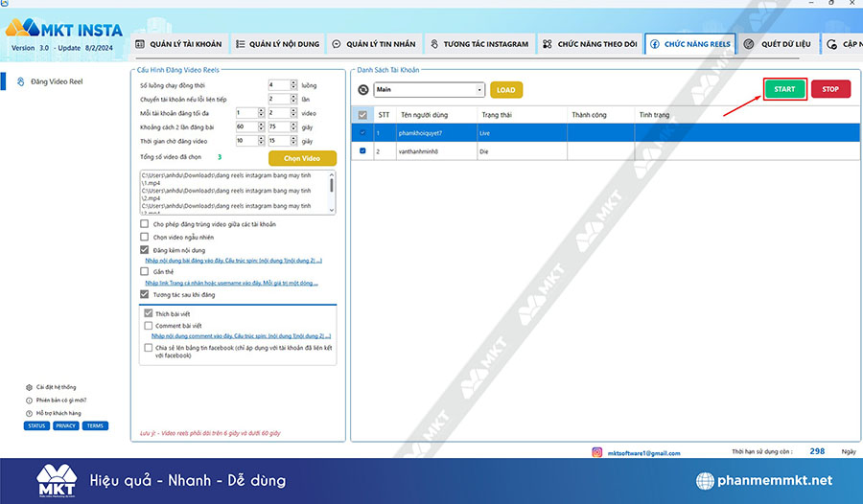Screen dimensions: 863x504
Task: Open the Quản Lý Tin Nhắn tab
Action: [x=374, y=44]
